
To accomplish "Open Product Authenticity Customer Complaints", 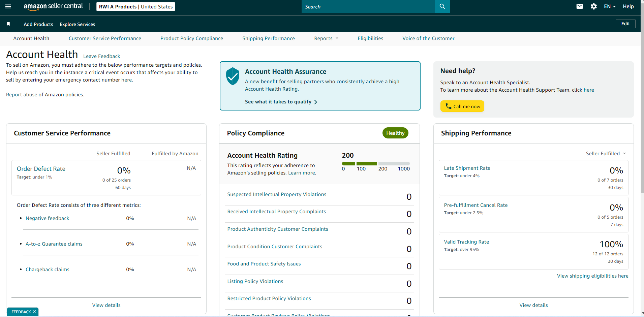I will [x=278, y=229].
